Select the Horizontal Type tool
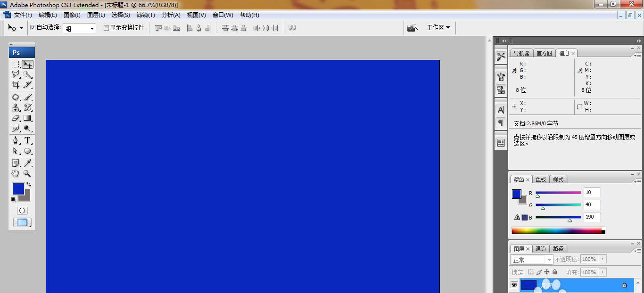Image resolution: width=644 pixels, height=293 pixels. pos(28,141)
